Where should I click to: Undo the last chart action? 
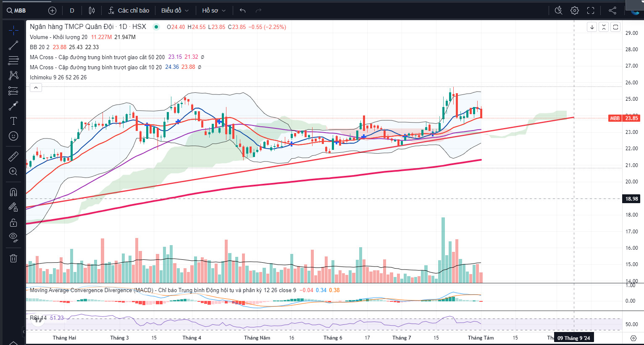(242, 10)
